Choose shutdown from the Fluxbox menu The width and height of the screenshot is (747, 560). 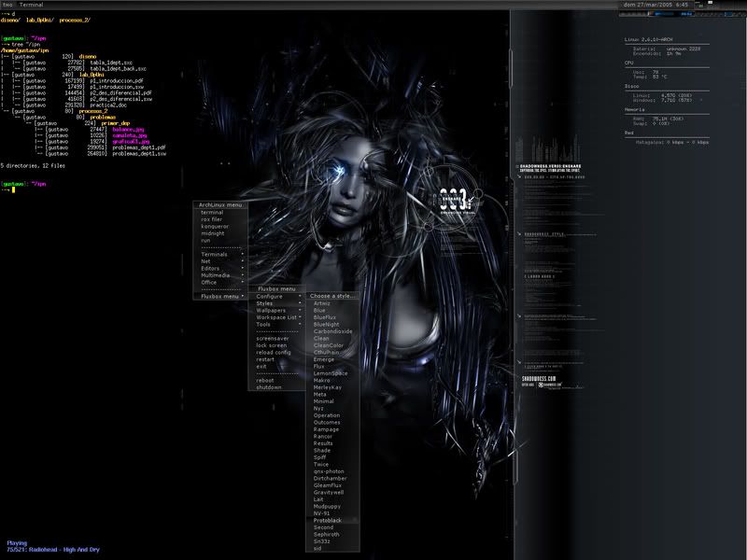(x=269, y=387)
